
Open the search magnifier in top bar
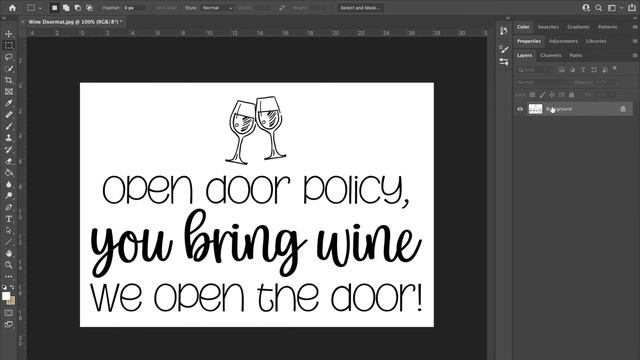[598, 8]
